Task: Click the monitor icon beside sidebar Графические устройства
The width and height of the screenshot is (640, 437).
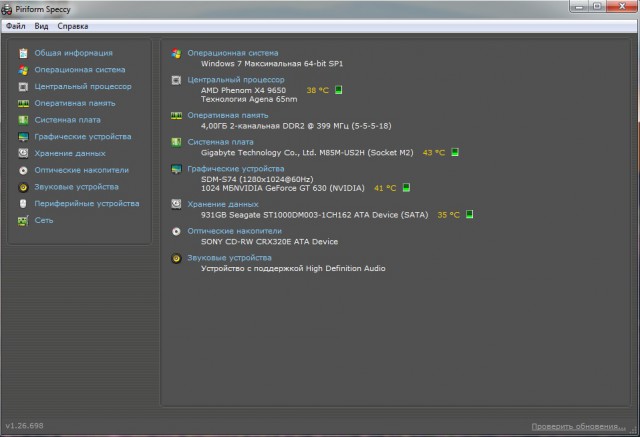Action: [23, 137]
